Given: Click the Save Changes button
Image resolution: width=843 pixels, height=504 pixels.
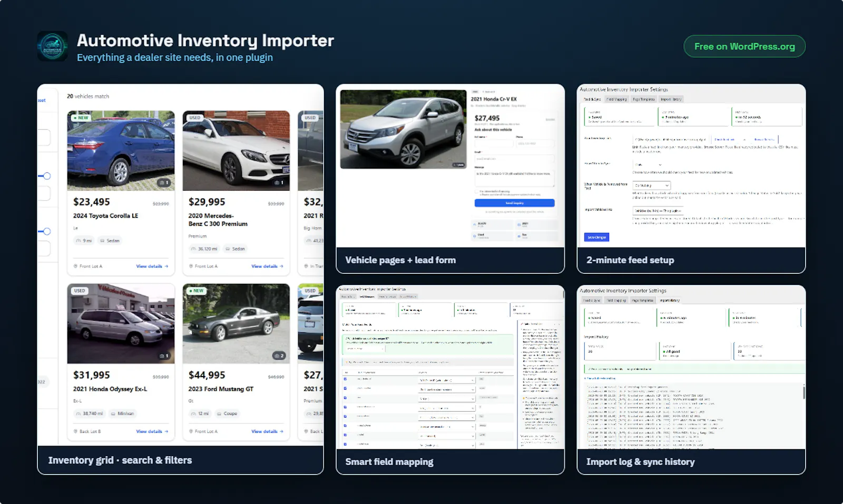Looking at the screenshot, I should tap(596, 238).
